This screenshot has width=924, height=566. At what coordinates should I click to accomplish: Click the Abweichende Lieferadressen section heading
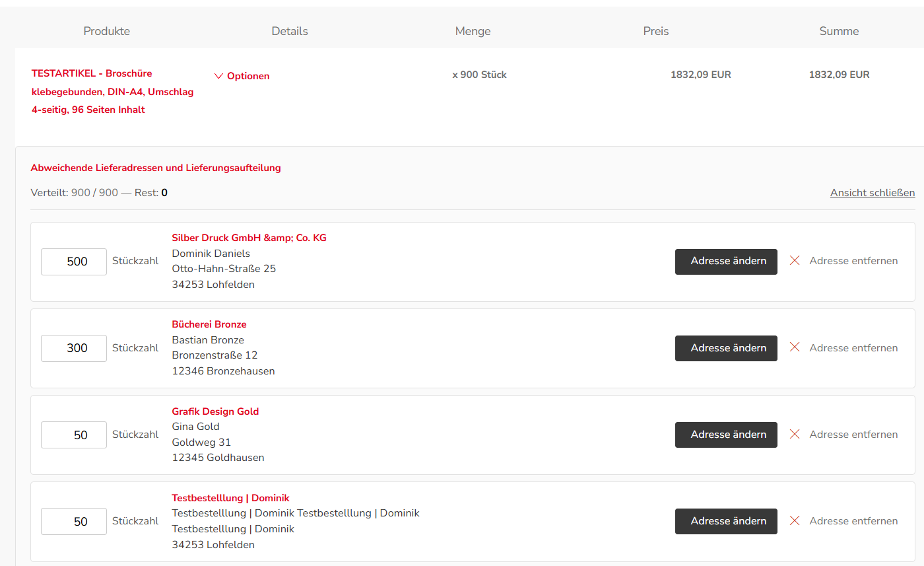[x=156, y=168]
